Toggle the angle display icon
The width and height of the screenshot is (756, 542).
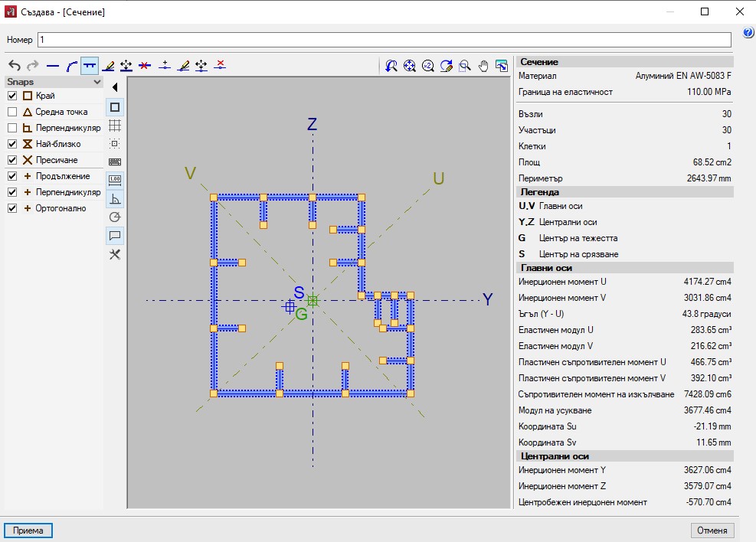coord(115,198)
